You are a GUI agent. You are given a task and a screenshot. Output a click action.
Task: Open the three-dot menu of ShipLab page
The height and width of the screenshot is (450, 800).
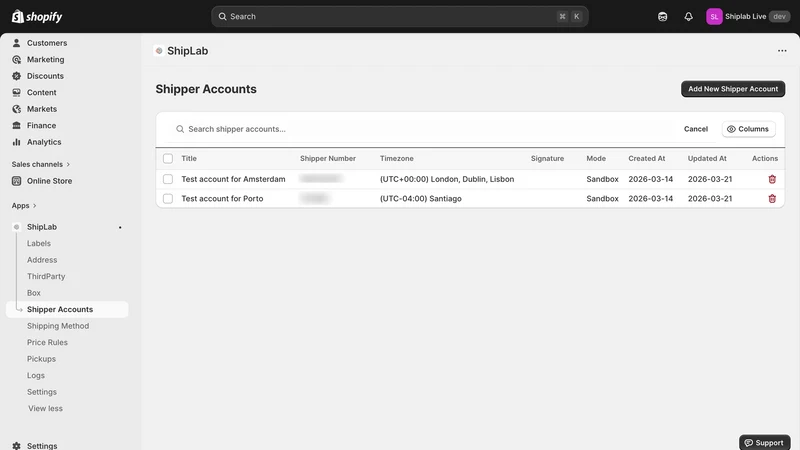(782, 51)
